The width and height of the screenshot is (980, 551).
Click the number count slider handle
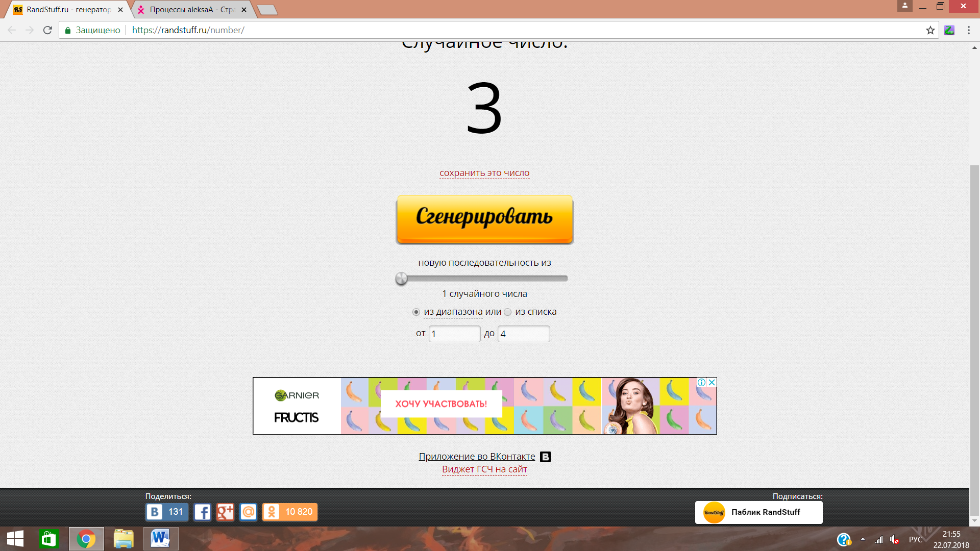point(402,279)
